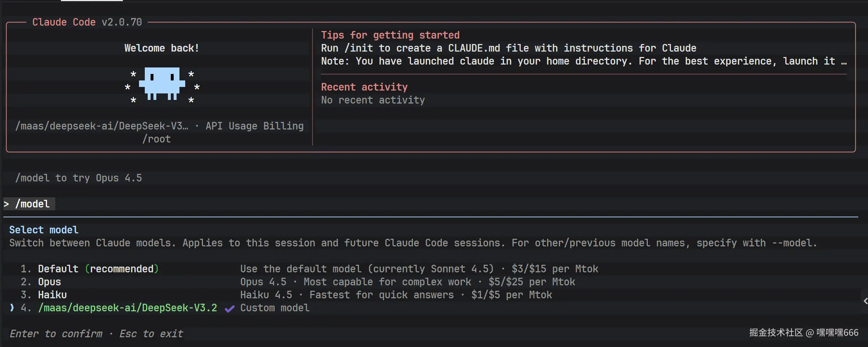Click the Tips for getting started heading
The image size is (868, 347).
point(390,35)
